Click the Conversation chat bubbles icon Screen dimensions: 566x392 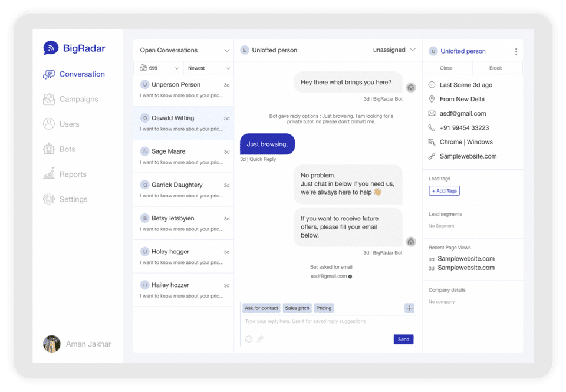49,74
